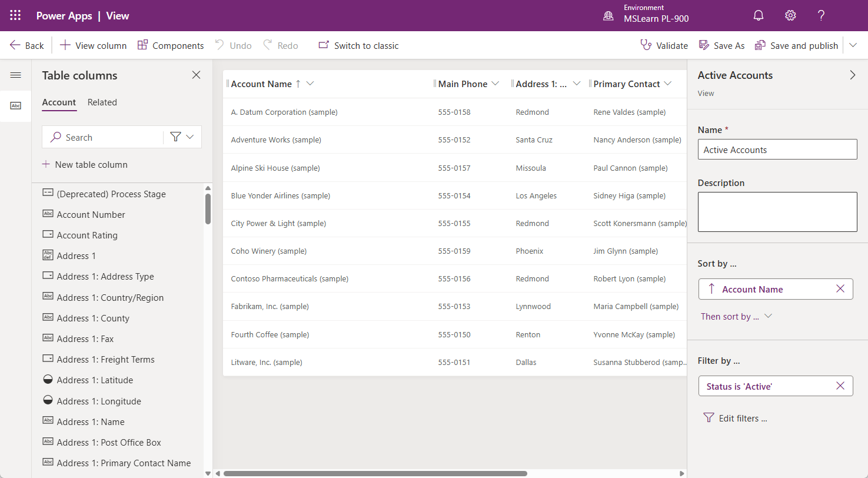Viewport: 868px width, 478px height.
Task: Click into the Description text box
Action: 777,212
